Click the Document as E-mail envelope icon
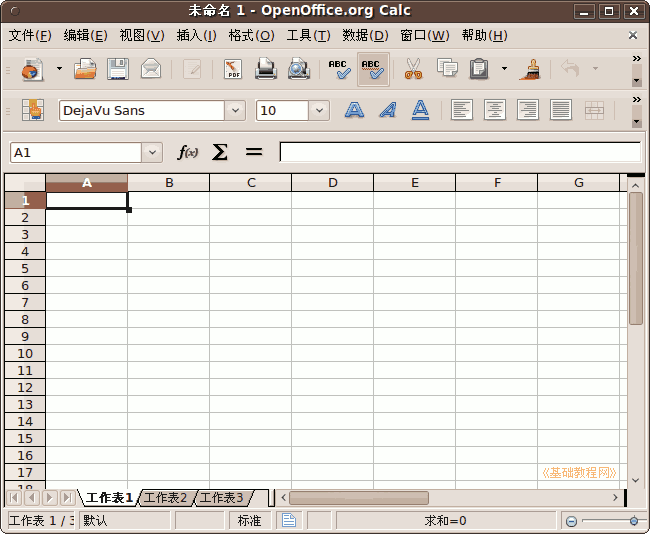The image size is (650, 534). [x=151, y=69]
